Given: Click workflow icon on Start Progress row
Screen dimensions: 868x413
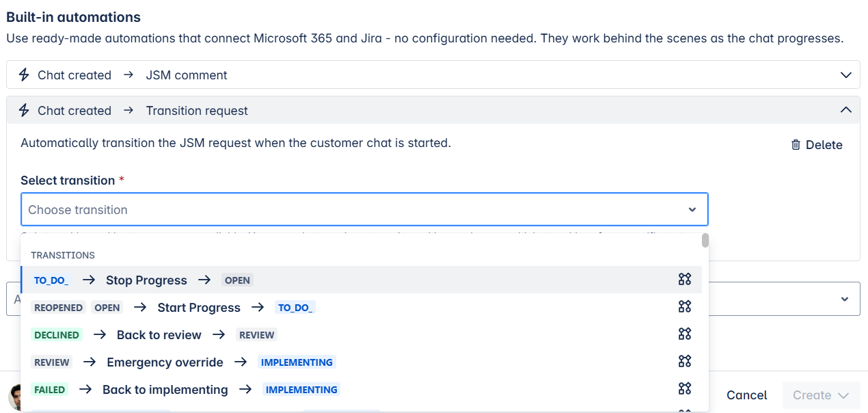Looking at the screenshot, I should pos(684,307).
